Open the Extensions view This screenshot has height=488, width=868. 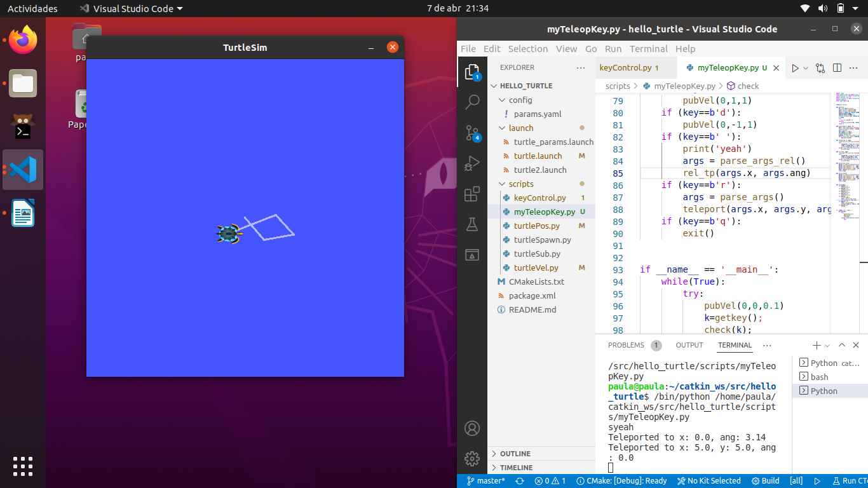tap(472, 194)
